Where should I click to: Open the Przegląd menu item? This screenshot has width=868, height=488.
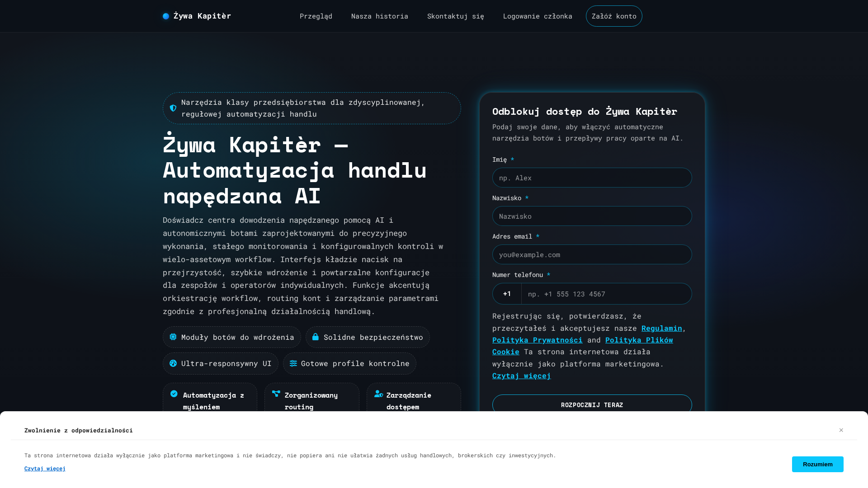tap(316, 16)
